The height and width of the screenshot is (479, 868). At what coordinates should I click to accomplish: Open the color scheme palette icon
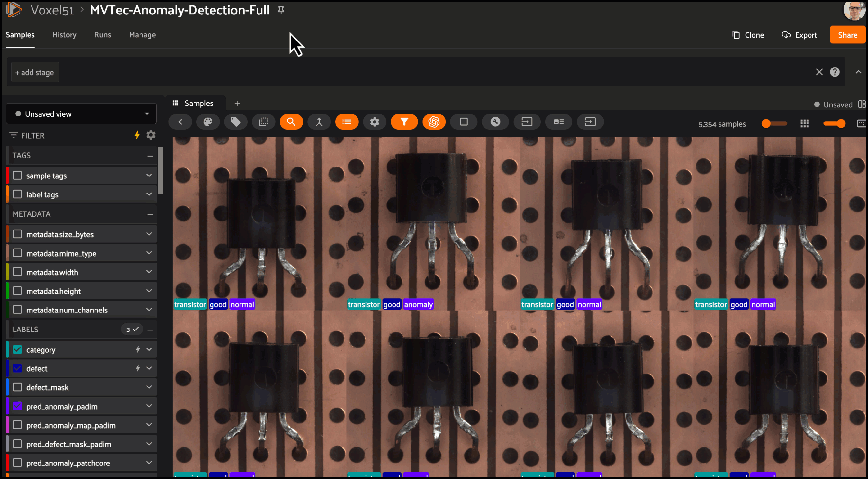[208, 122]
